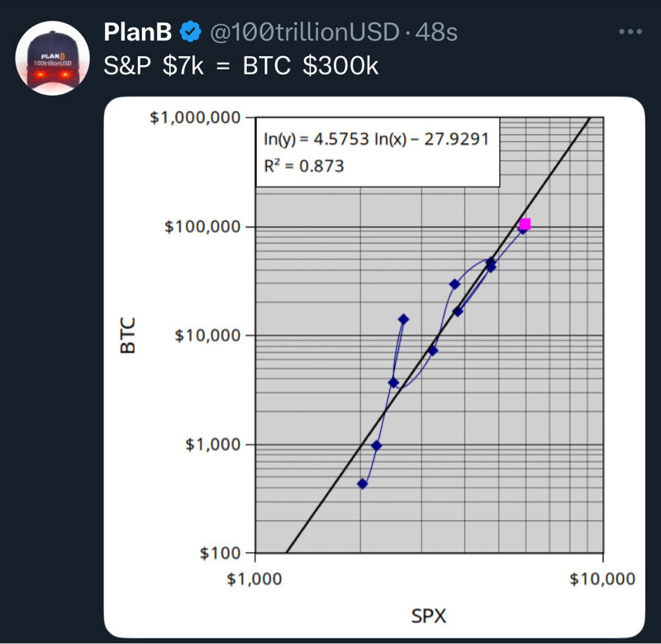Click the regression equation ln(y) text
Screen dimensions: 661x644
pos(376,139)
